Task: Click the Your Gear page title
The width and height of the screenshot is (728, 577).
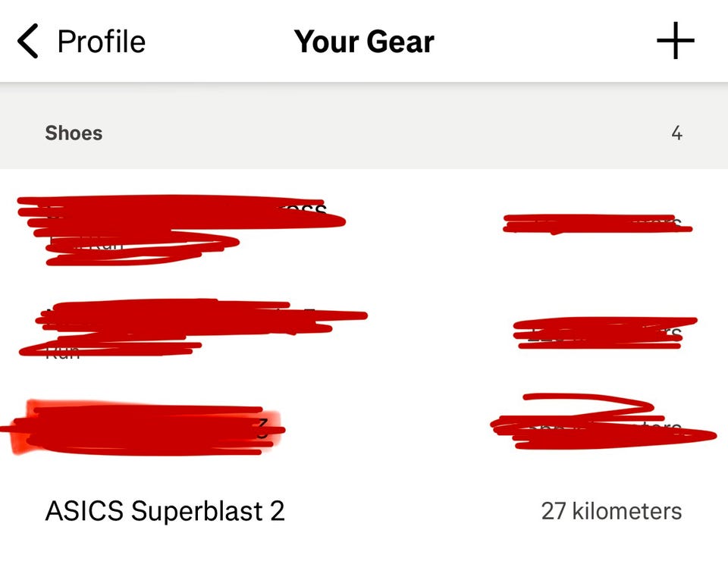Action: coord(364,41)
